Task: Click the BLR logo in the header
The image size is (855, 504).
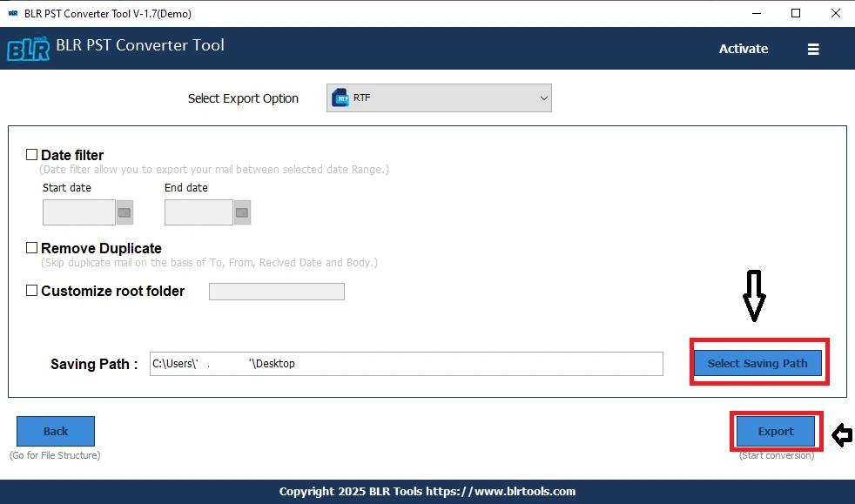Action: click(x=27, y=49)
